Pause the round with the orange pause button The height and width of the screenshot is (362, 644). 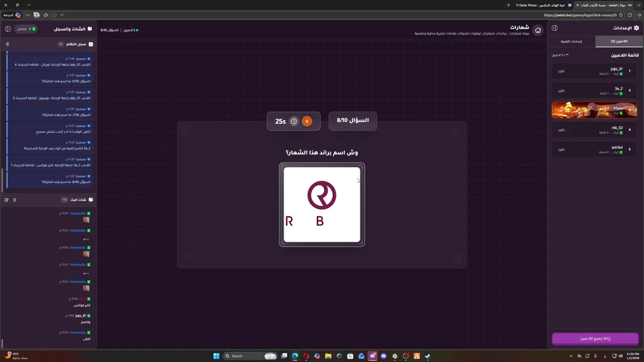click(x=307, y=121)
